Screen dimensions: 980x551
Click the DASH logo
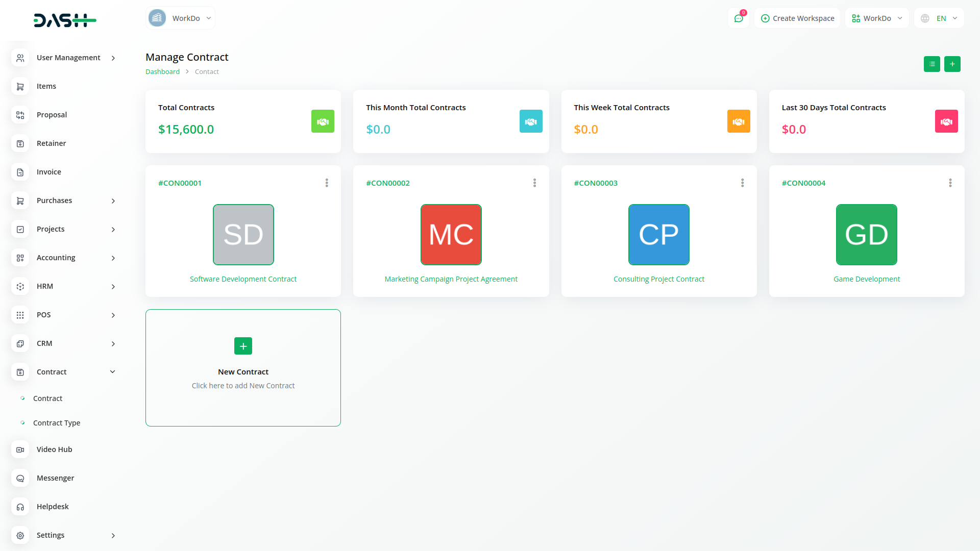65,20
